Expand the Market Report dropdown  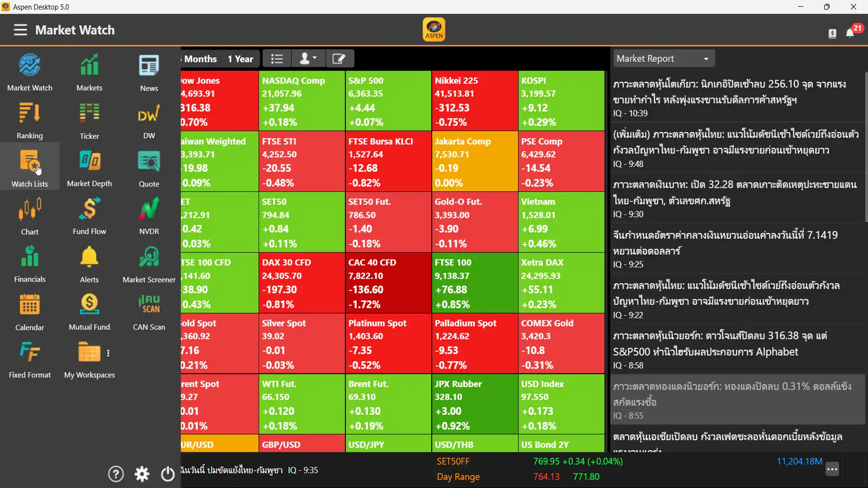point(663,59)
